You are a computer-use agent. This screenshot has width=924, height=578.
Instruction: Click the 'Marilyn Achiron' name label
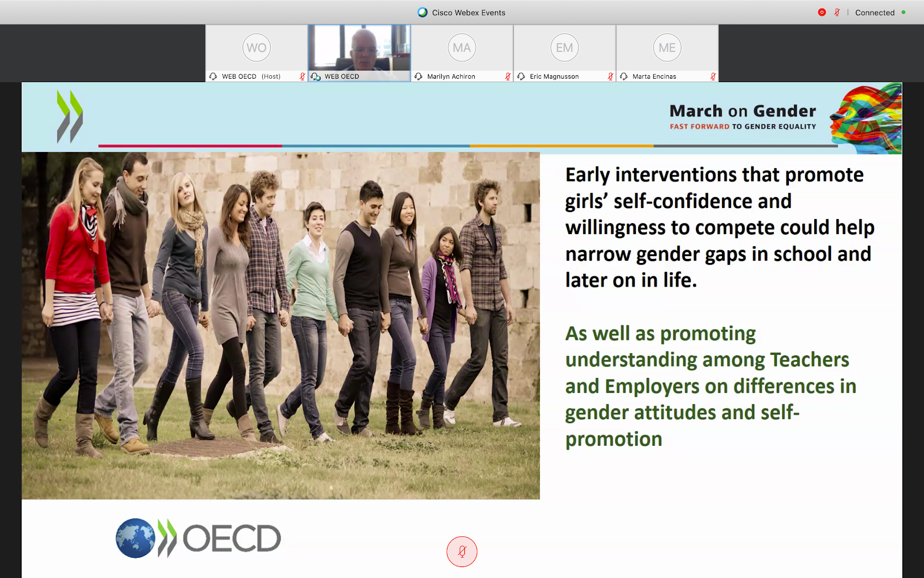(x=451, y=76)
